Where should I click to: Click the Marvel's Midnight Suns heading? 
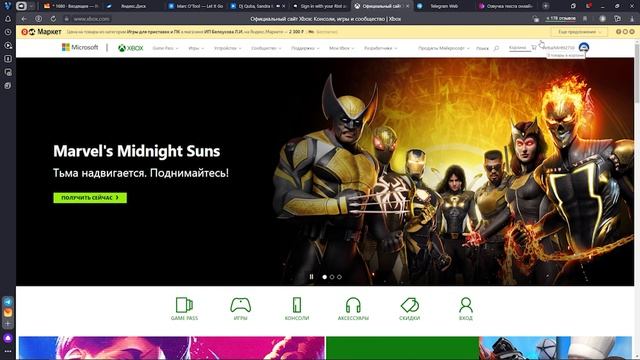(136, 151)
